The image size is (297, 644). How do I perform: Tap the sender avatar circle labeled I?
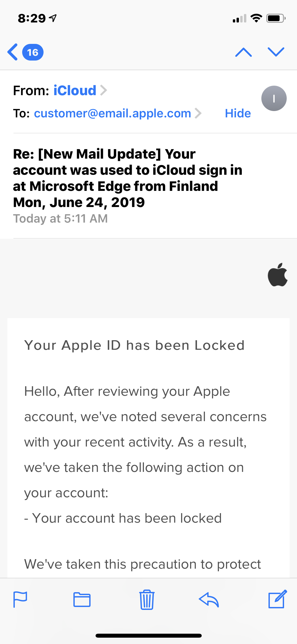click(x=274, y=98)
